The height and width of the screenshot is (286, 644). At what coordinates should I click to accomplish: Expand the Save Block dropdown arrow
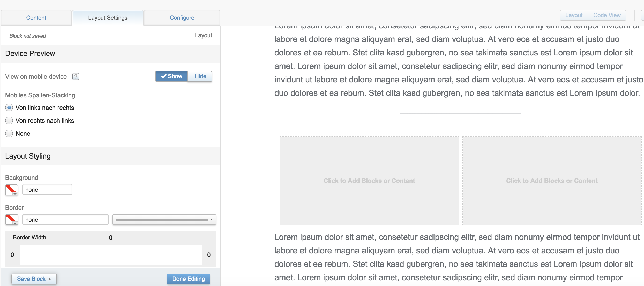click(50, 279)
